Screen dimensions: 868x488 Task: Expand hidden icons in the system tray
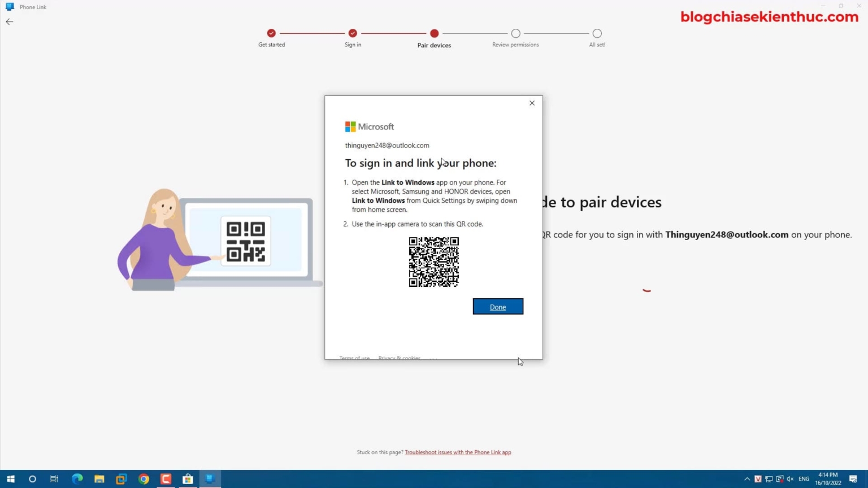[747, 478]
